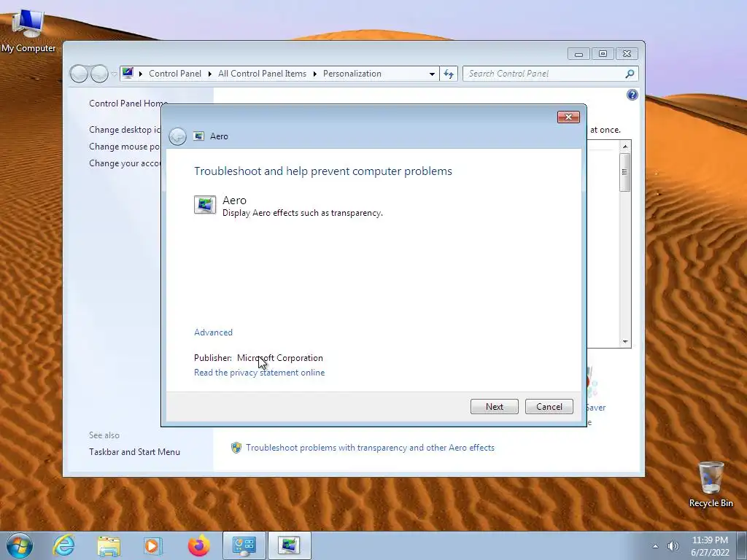Maximize the Personalization window
The height and width of the screenshot is (560, 747).
[603, 54]
